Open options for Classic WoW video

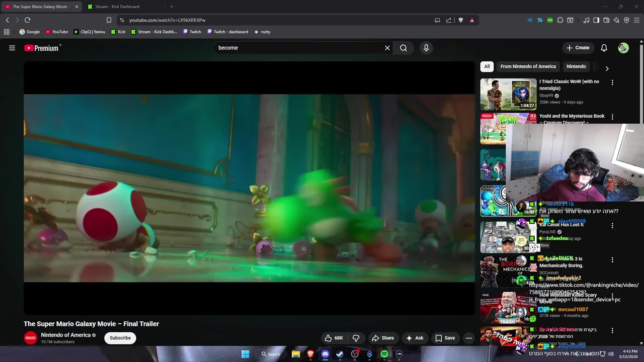click(612, 82)
